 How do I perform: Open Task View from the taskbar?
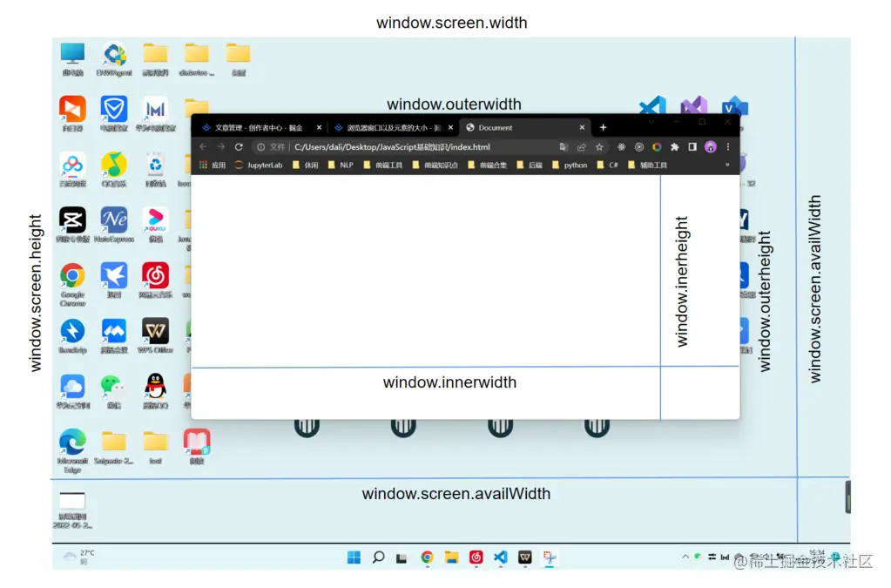coord(402,558)
